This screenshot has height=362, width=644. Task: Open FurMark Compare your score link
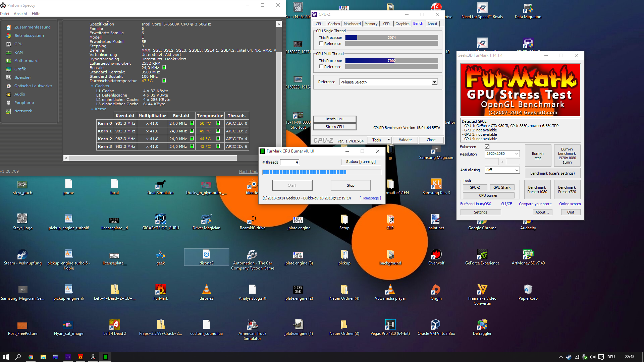(535, 204)
